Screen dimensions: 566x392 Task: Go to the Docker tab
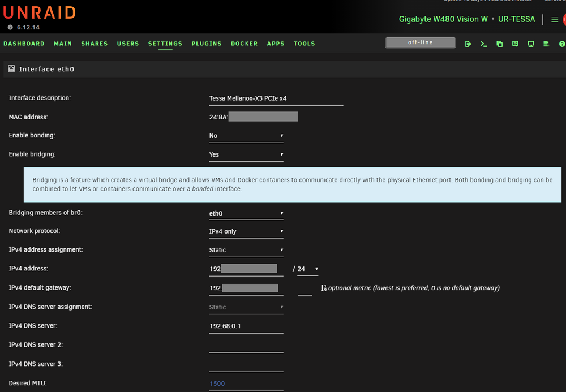[x=245, y=44]
